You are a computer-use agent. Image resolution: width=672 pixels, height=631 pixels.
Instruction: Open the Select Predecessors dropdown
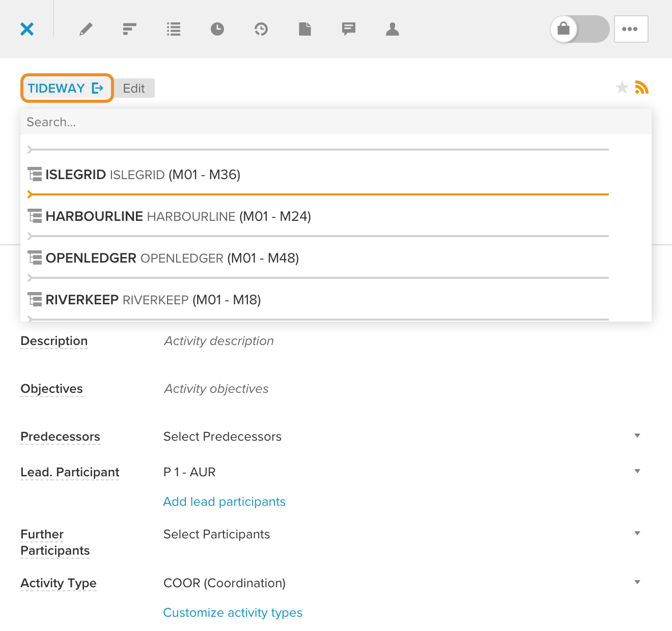(x=402, y=437)
